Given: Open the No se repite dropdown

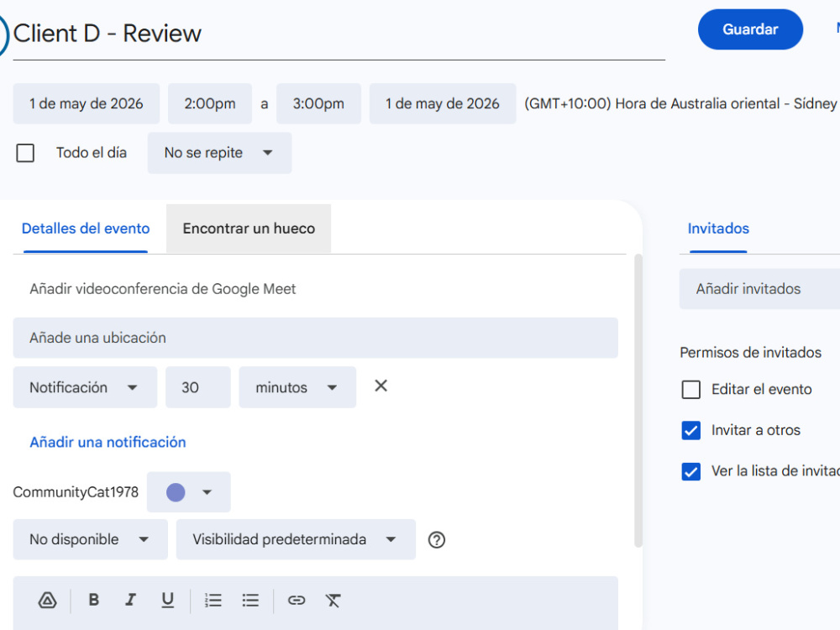Looking at the screenshot, I should [219, 153].
